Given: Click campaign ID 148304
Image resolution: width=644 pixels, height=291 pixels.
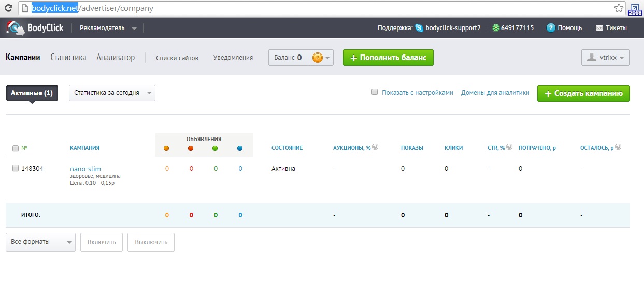Looking at the screenshot, I should (33, 169).
